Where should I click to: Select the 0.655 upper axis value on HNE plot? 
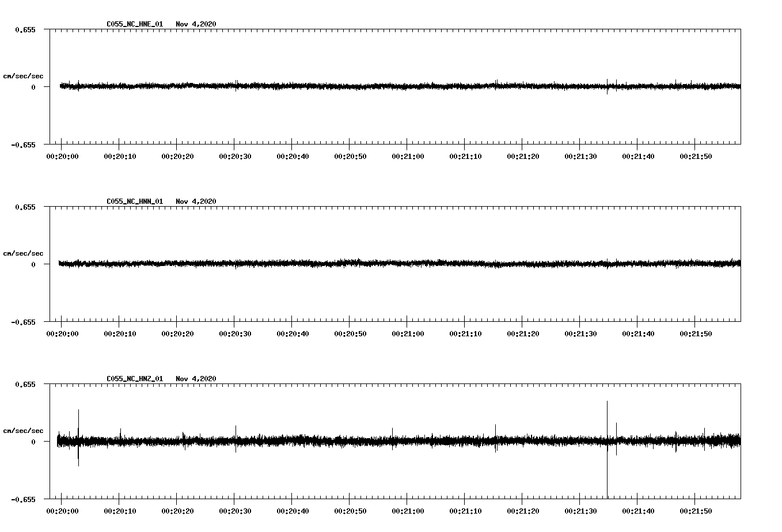[x=26, y=29]
